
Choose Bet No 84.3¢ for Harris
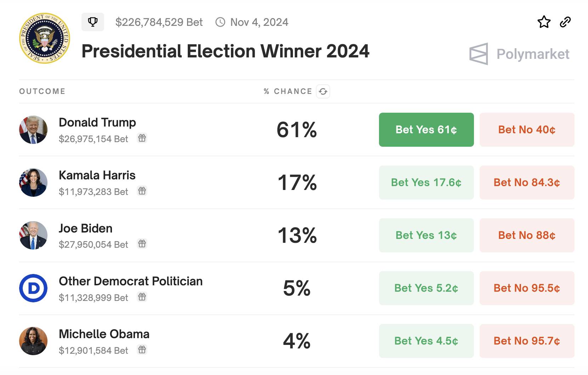(x=527, y=183)
